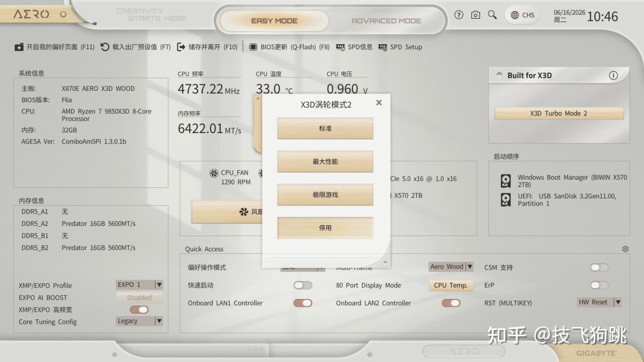This screenshot has height=362, width=644.
Task: Click the CPU Temp. 80 port display button
Action: point(451,285)
